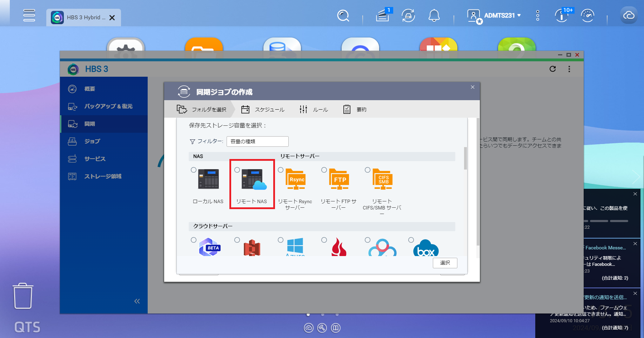
Task: Click the Rsync server folder icon
Action: 296,179
